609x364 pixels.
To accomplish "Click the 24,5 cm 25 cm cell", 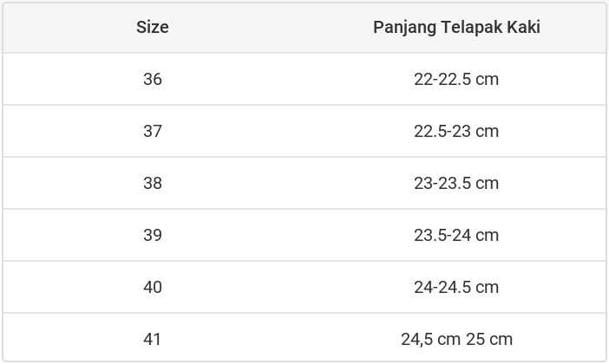I will click(456, 339).
